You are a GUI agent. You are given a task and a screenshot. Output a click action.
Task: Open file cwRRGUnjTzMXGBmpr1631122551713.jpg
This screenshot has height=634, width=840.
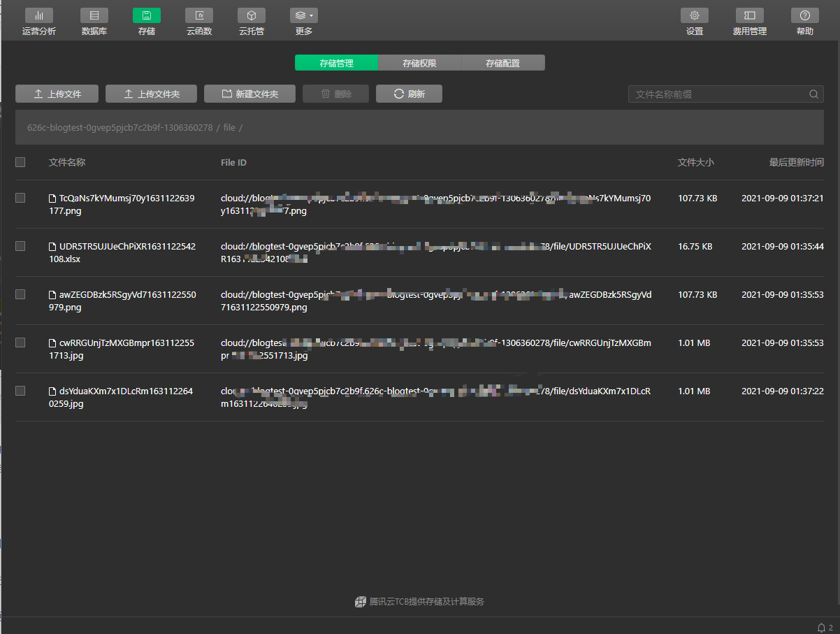[x=122, y=349]
